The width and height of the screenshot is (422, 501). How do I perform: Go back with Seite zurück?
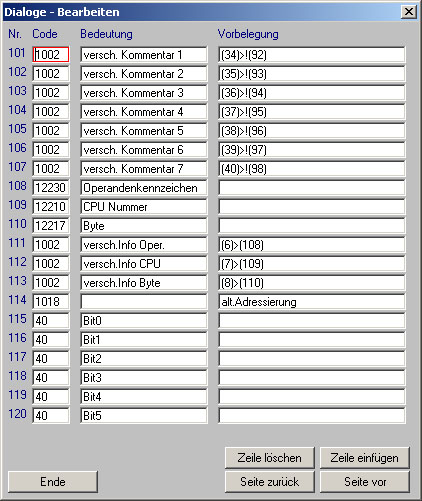click(270, 482)
